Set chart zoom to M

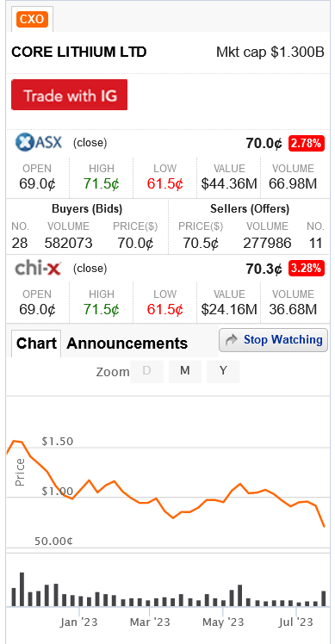185,371
